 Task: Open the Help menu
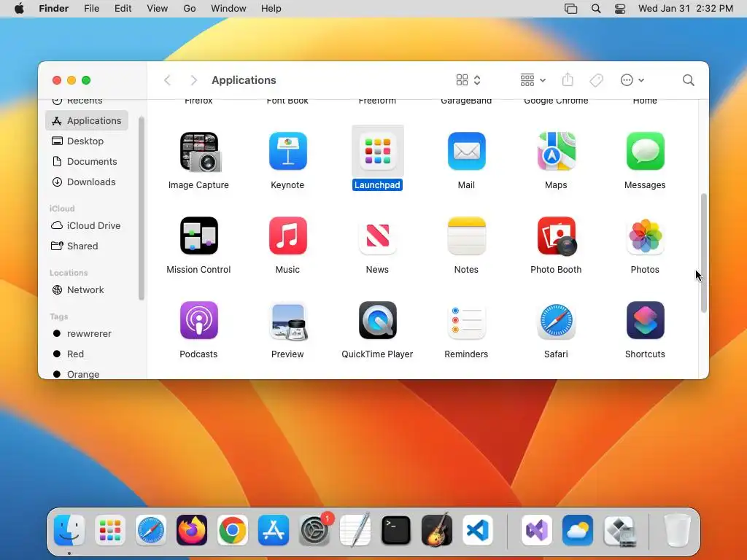point(271,9)
